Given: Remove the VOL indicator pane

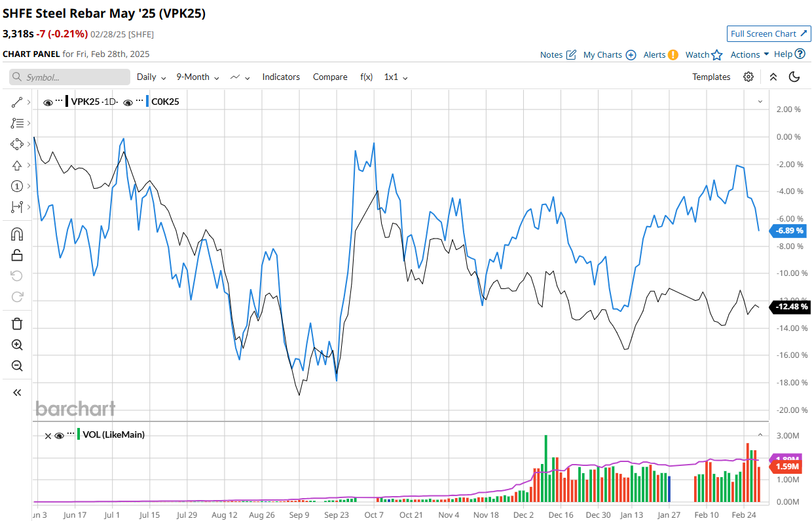Looking at the screenshot, I should (x=48, y=435).
